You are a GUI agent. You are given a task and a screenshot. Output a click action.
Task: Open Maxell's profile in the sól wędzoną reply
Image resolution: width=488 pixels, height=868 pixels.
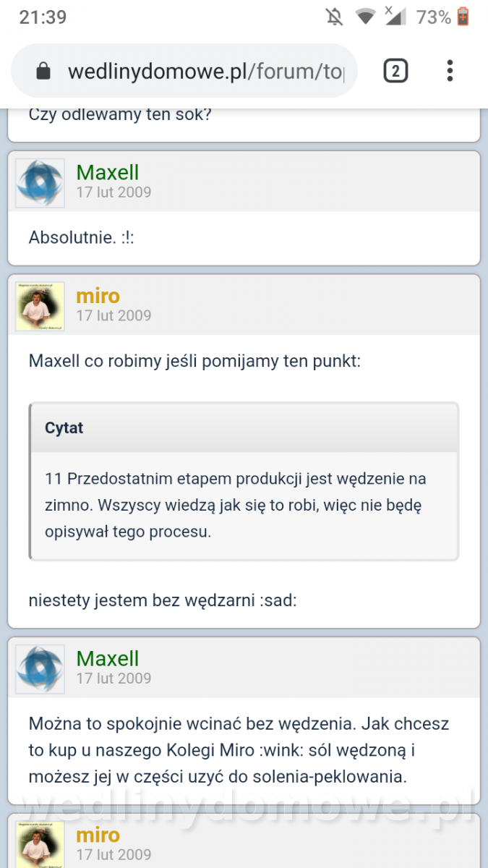click(x=108, y=658)
